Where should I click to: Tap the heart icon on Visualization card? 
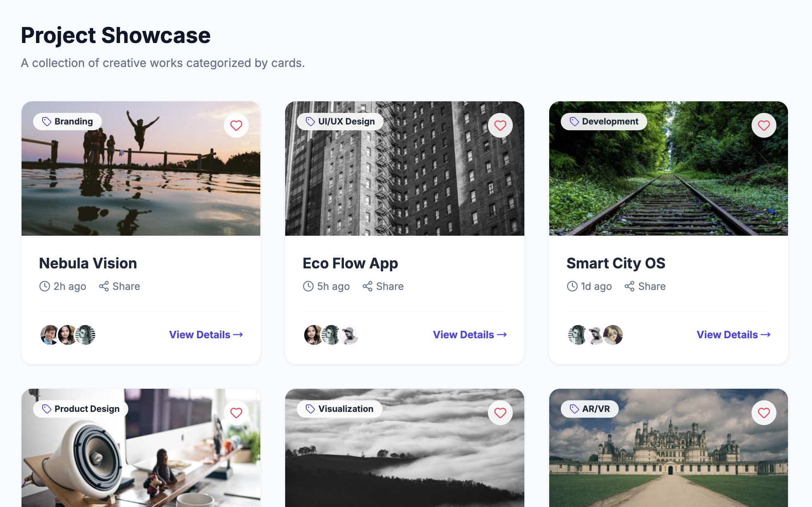[500, 413]
